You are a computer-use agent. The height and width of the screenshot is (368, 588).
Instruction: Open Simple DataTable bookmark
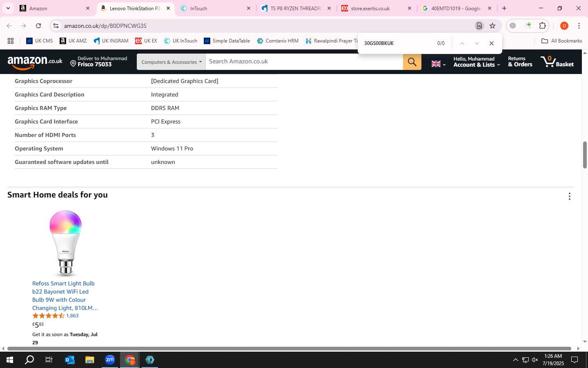click(x=227, y=41)
